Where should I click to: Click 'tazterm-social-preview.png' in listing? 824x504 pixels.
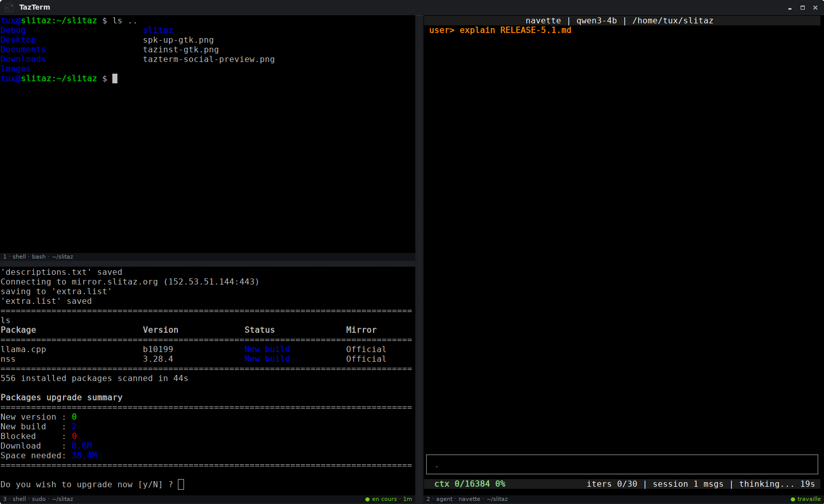pyautogui.click(x=209, y=59)
